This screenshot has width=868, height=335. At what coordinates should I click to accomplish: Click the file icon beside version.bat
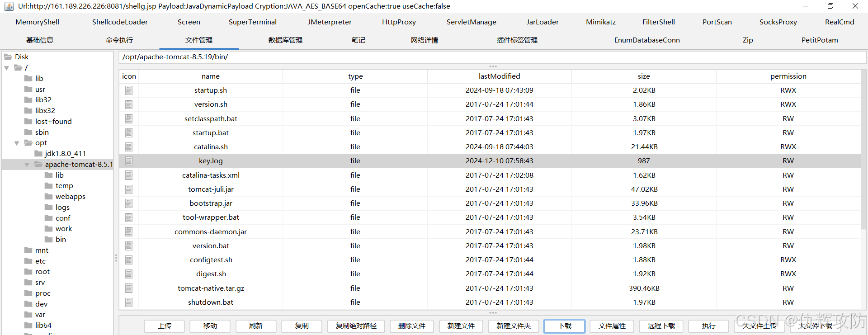(129, 246)
